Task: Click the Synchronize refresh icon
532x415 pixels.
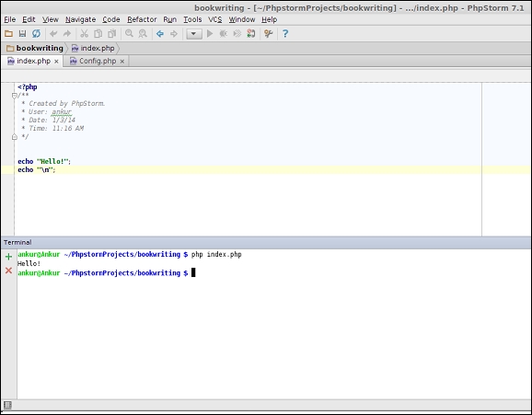Action: 36,33
